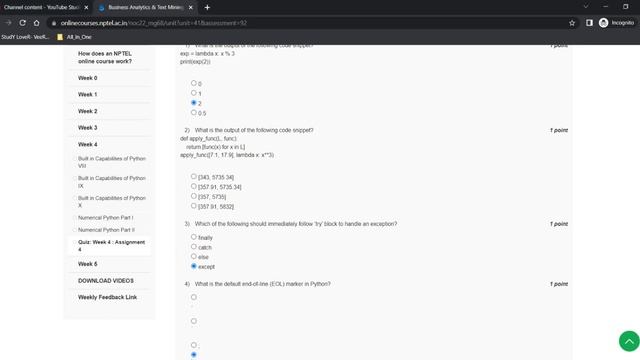
Task: Reload the page with the refresh icon
Action: point(22,23)
